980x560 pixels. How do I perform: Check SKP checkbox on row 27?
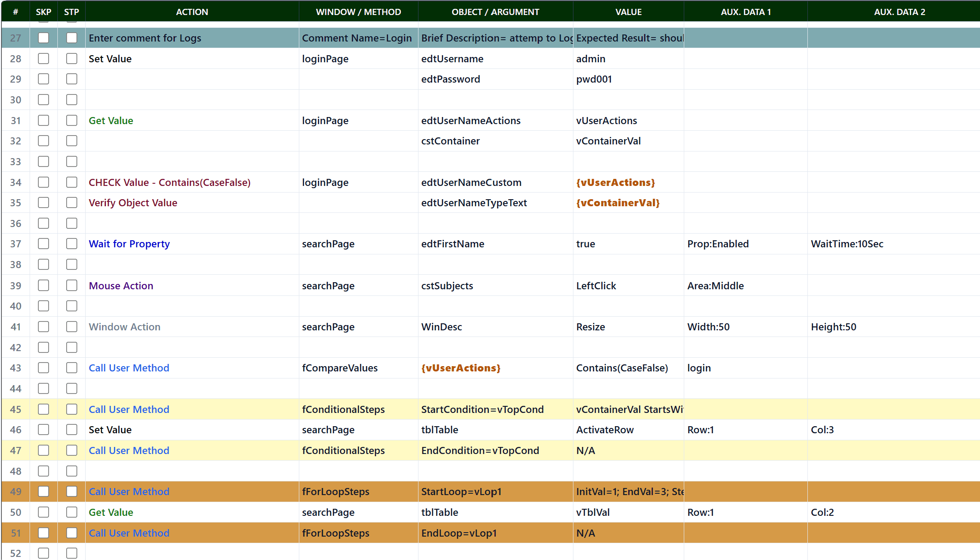tap(43, 38)
